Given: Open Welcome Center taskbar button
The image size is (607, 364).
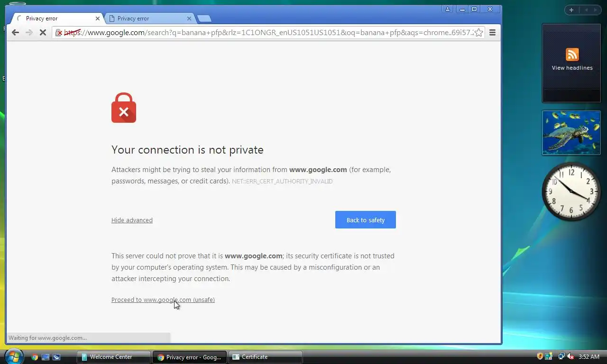Looking at the screenshot, I should coord(114,357).
